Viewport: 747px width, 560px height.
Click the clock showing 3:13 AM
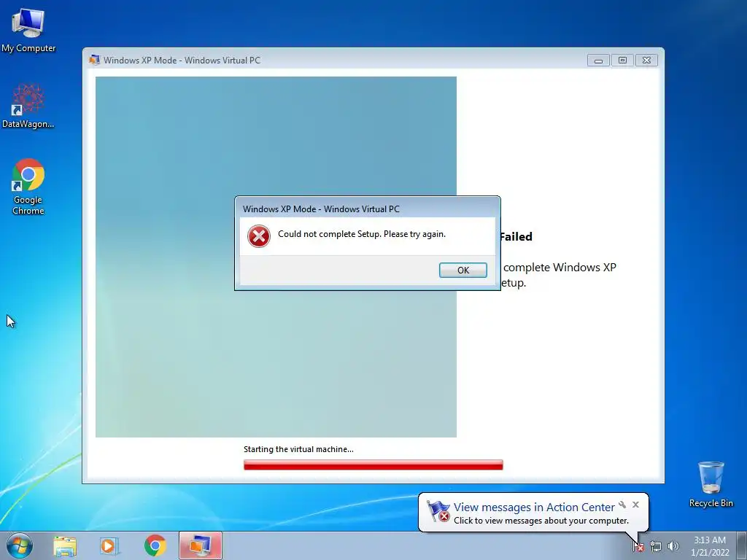709,540
